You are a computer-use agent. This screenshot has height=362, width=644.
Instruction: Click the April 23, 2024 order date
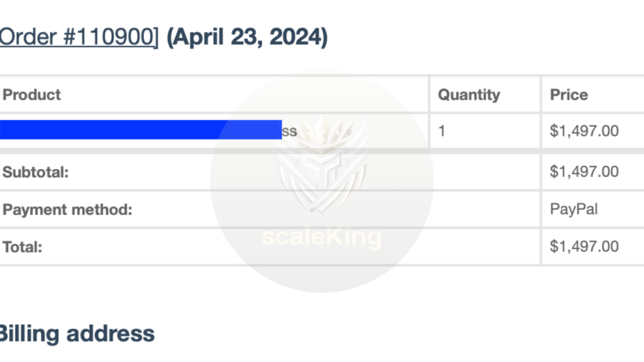[247, 37]
